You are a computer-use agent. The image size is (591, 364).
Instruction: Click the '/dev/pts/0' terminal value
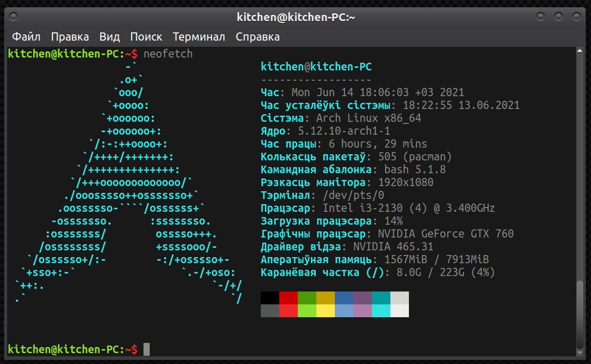(353, 195)
